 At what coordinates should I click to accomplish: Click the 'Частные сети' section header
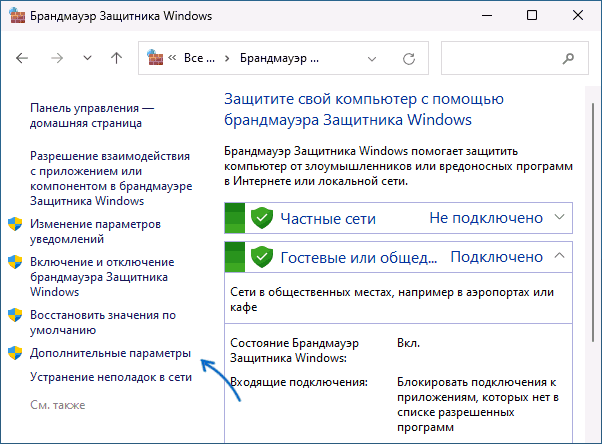pos(328,219)
